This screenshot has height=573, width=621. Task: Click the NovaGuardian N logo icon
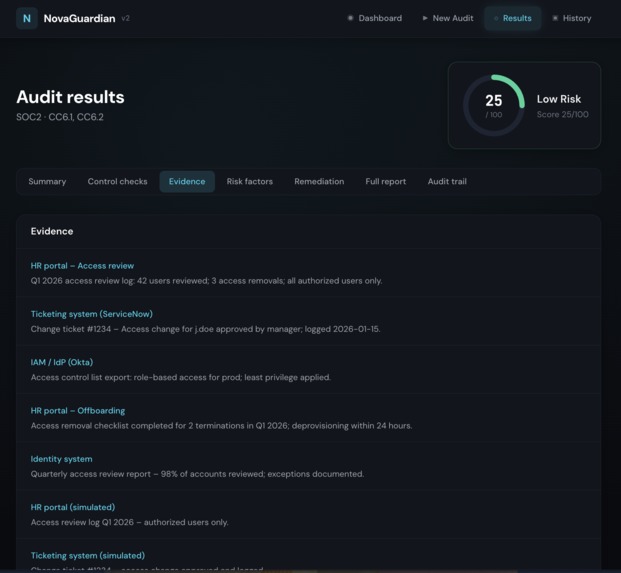27,19
